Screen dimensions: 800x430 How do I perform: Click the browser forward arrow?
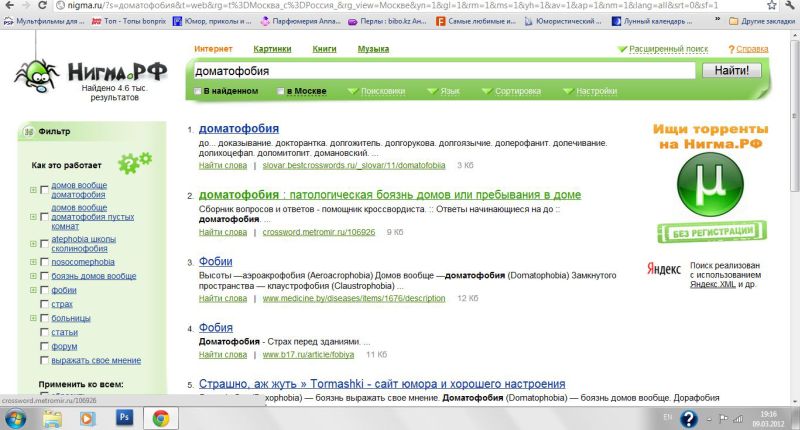point(26,5)
